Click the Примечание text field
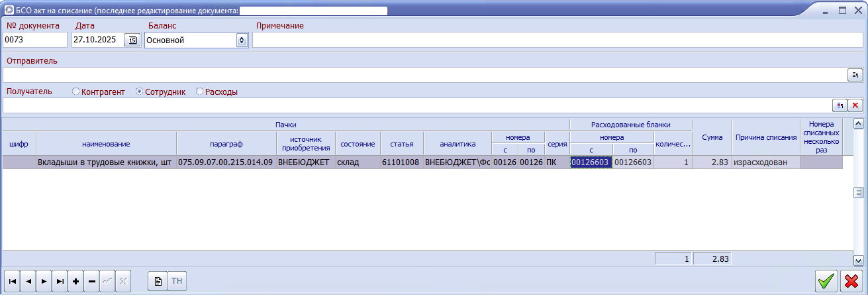Image resolution: width=868 pixels, height=295 pixels. 557,40
